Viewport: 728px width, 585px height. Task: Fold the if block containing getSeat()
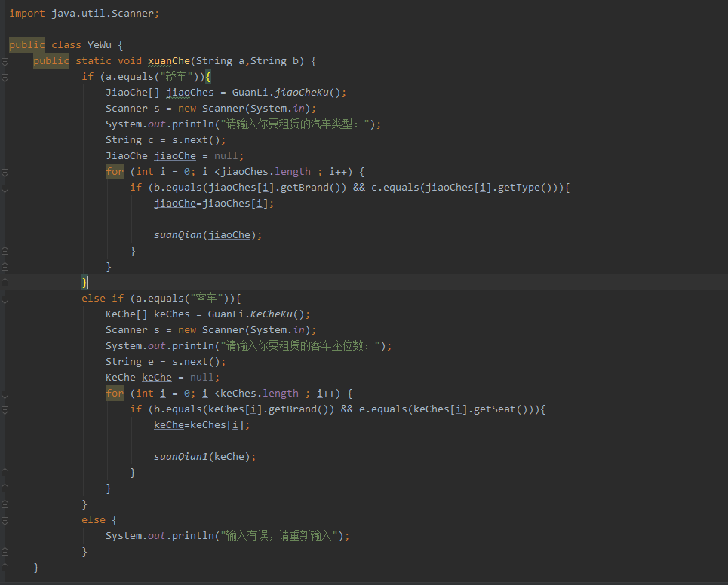click(5, 409)
